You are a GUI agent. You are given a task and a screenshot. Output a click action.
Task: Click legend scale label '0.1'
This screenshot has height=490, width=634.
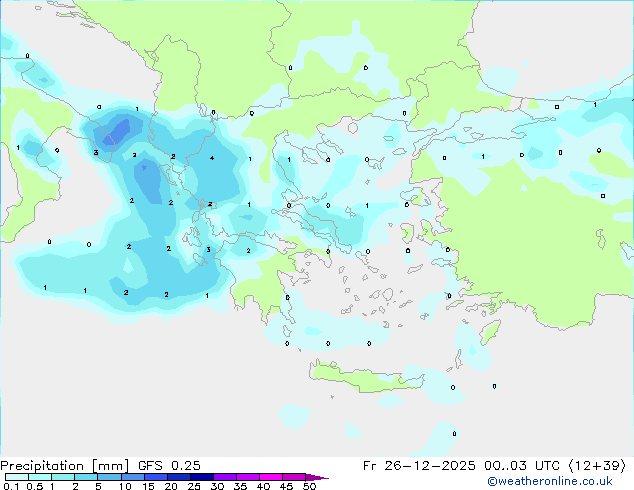coord(11,486)
